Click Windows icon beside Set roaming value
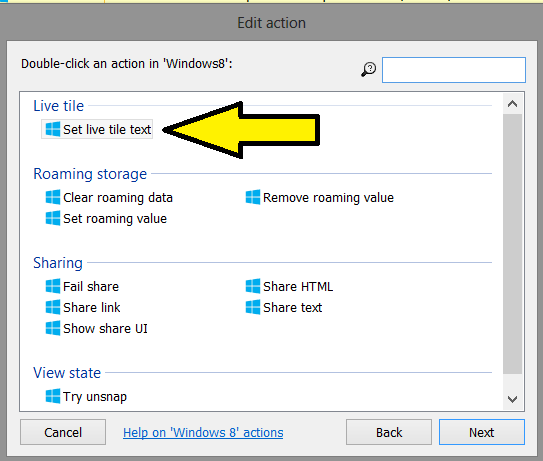Image resolution: width=543 pixels, height=461 pixels. [x=53, y=219]
